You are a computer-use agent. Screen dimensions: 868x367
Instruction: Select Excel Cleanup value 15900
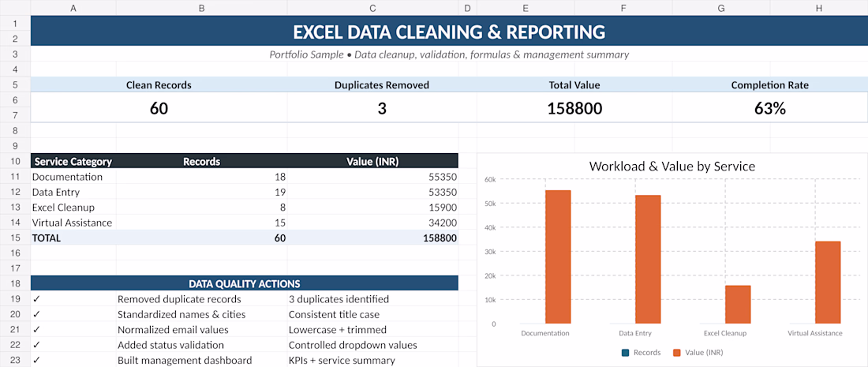(372, 207)
